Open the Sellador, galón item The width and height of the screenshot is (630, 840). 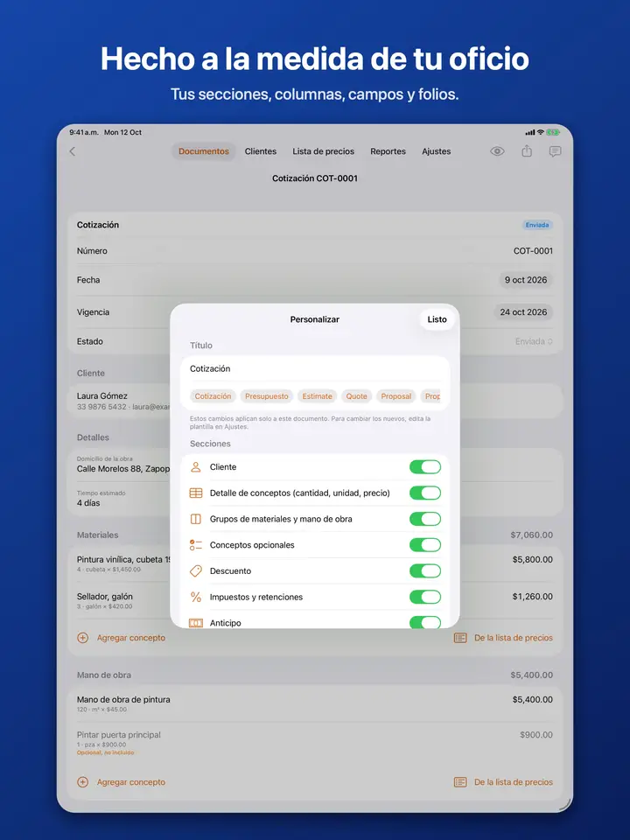pyautogui.click(x=315, y=600)
